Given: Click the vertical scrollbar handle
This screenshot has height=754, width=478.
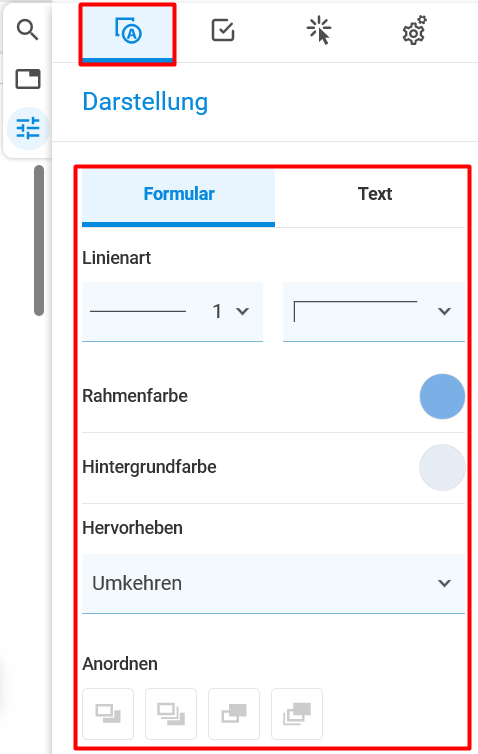Looking at the screenshot, I should pos(39,240).
